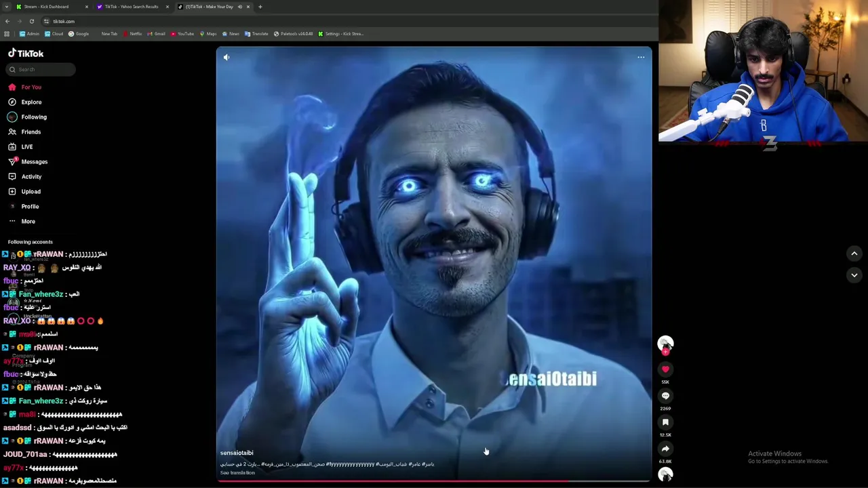The width and height of the screenshot is (868, 488).
Task: Open the Paletools bookmark
Action: pos(294,34)
